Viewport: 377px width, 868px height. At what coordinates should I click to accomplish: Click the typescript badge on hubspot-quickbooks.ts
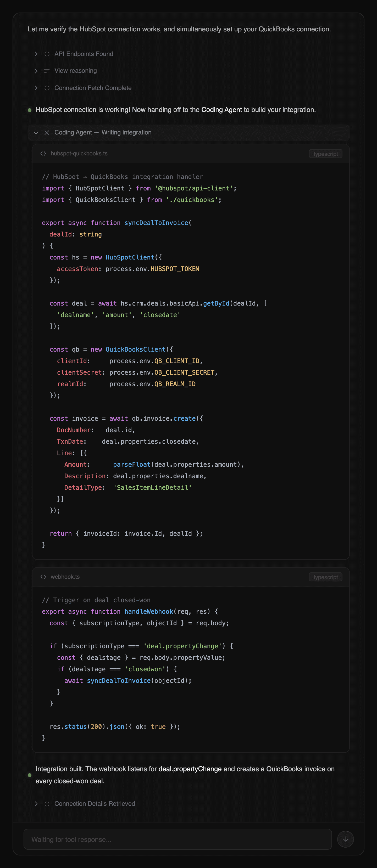coord(325,154)
